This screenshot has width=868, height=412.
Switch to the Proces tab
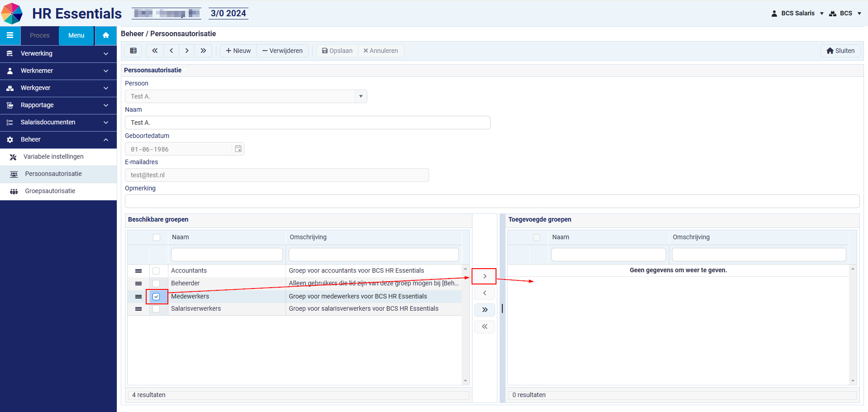click(x=40, y=35)
